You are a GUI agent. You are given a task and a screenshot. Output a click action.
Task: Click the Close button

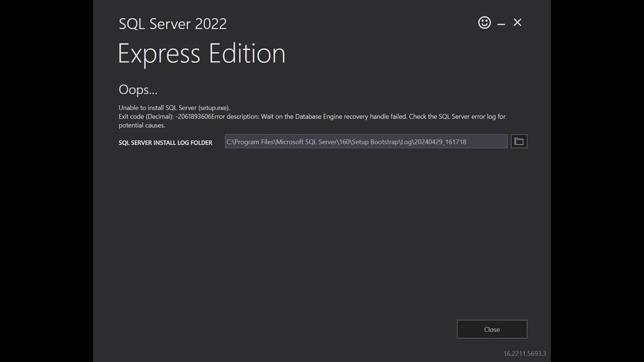coord(492,329)
